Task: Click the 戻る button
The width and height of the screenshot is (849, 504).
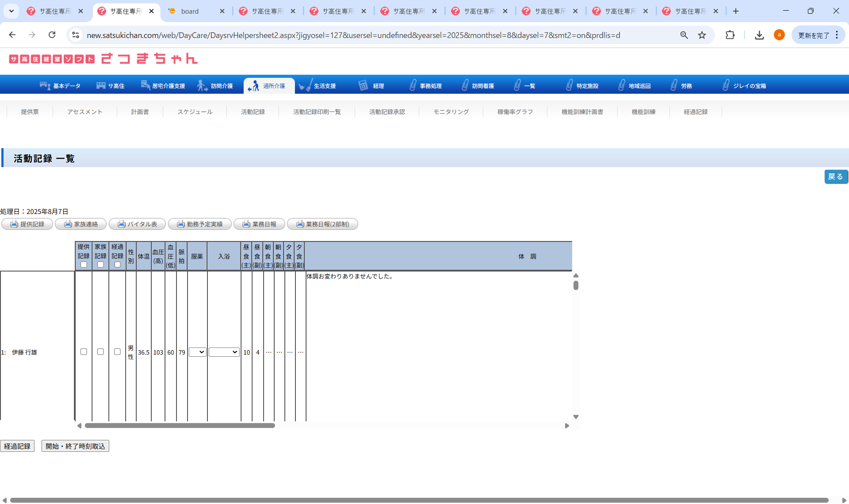Action: tap(835, 176)
